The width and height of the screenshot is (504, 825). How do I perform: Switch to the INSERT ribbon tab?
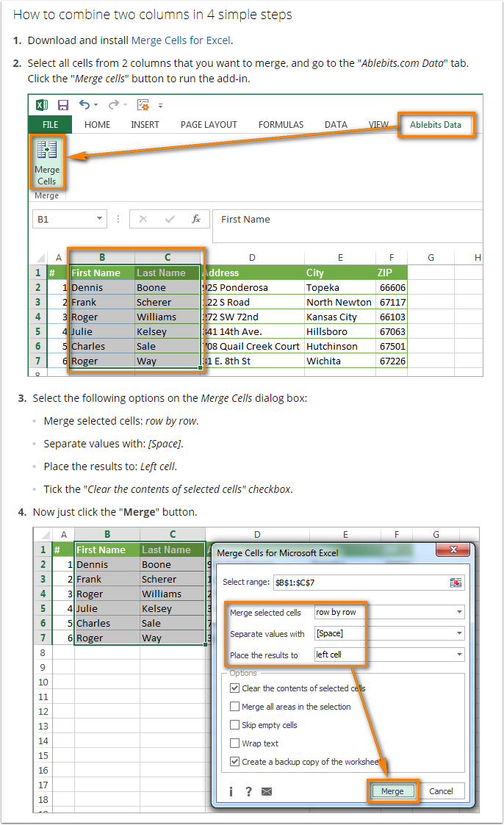click(x=145, y=125)
